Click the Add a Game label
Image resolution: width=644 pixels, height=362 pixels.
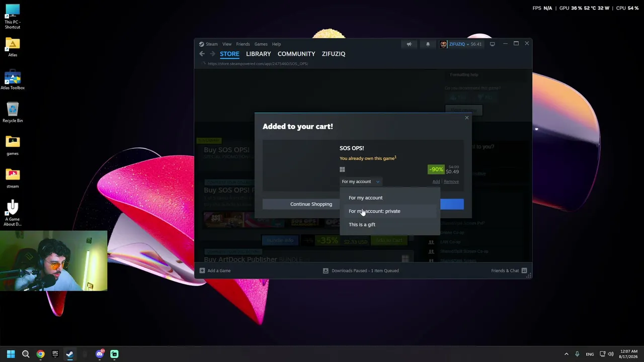pyautogui.click(x=219, y=270)
